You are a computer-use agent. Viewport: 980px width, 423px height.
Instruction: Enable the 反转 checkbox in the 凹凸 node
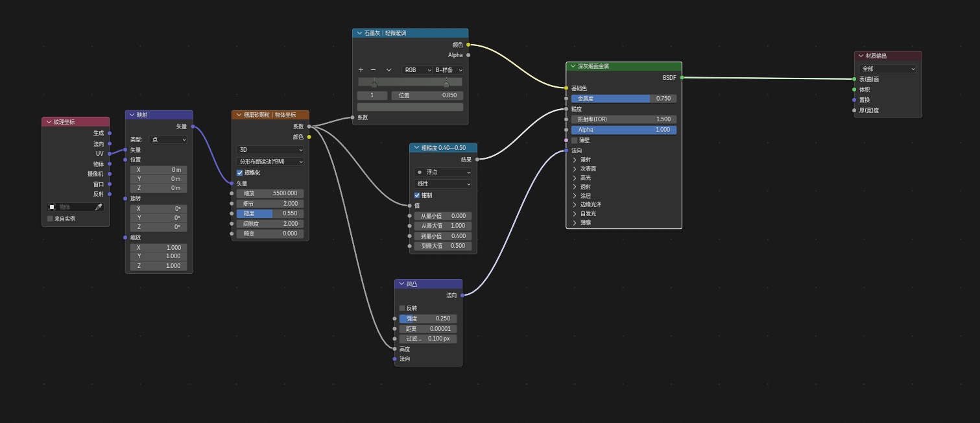click(x=402, y=308)
